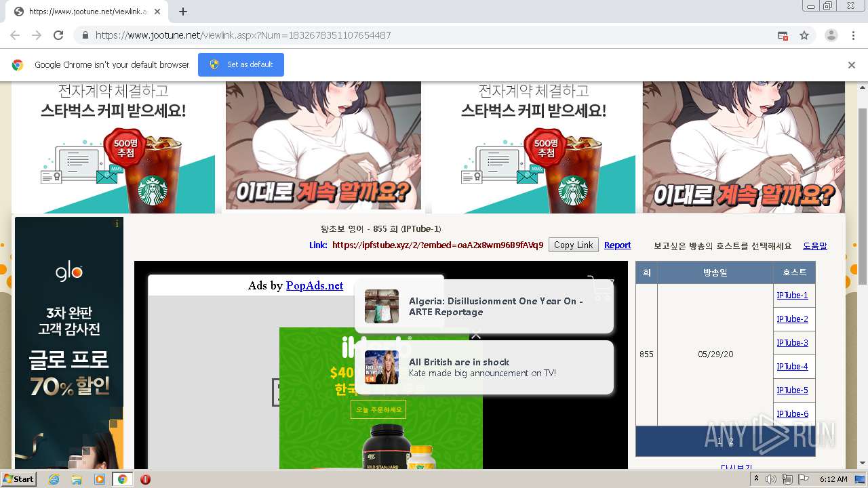Open the PopAds.net link
Screen dimensions: 868x488
(x=315, y=285)
